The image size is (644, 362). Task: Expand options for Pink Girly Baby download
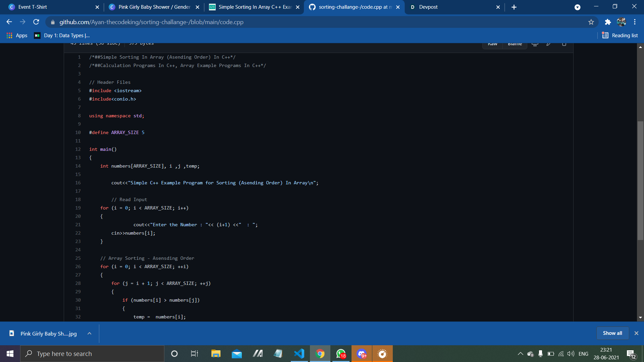click(89, 334)
